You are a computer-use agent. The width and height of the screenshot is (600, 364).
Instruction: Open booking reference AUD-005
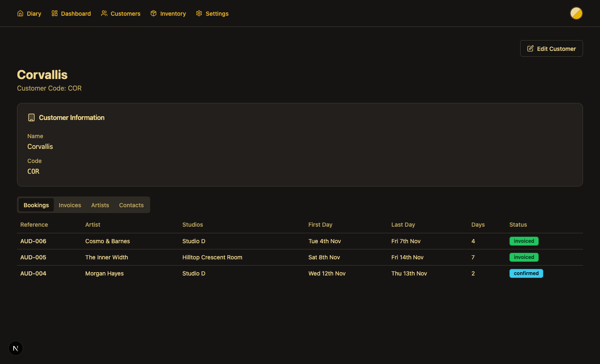click(33, 257)
